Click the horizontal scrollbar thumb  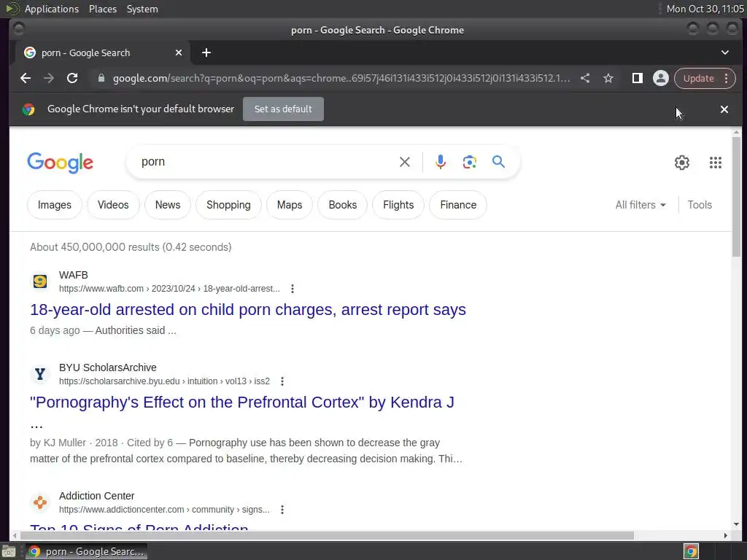point(326,536)
